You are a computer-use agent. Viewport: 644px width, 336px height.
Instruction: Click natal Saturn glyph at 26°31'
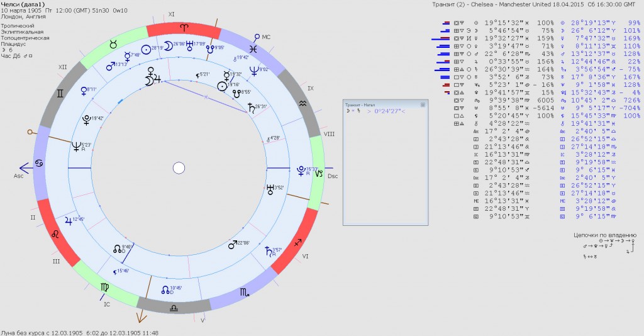pos(251,108)
